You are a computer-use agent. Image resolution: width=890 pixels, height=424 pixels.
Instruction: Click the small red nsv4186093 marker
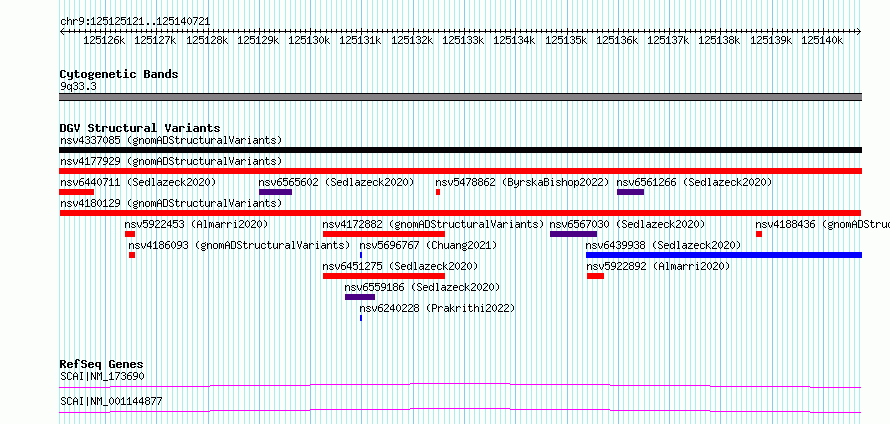132,255
